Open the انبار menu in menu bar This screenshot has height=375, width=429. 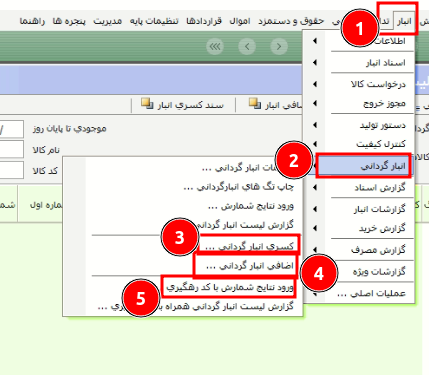pos(404,21)
